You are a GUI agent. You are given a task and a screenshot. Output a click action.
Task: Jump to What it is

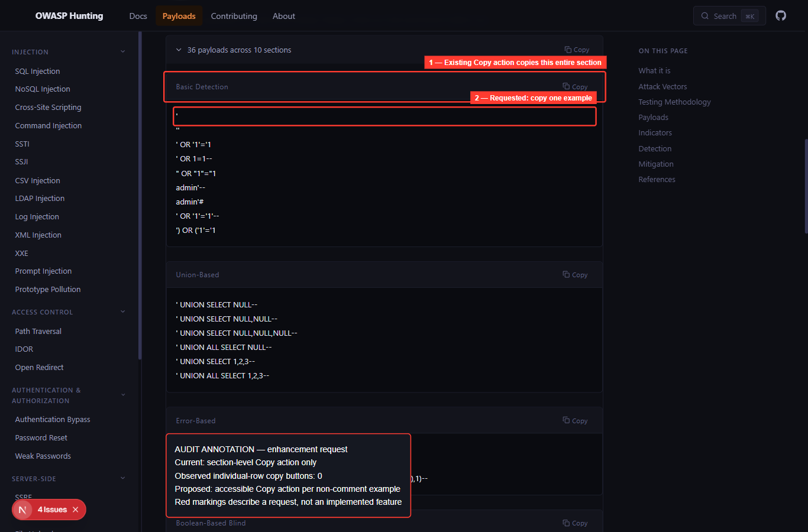[654, 70]
